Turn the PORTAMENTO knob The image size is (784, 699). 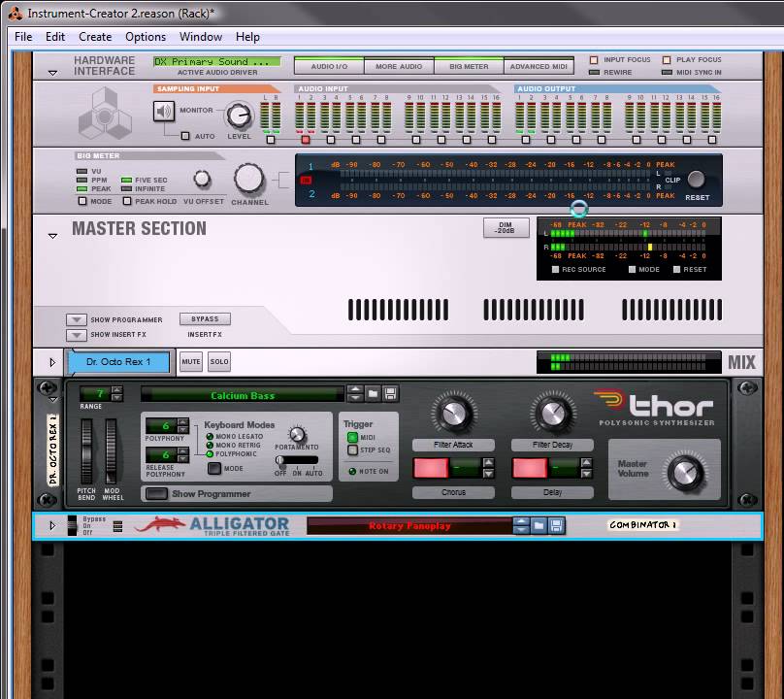pos(297,434)
